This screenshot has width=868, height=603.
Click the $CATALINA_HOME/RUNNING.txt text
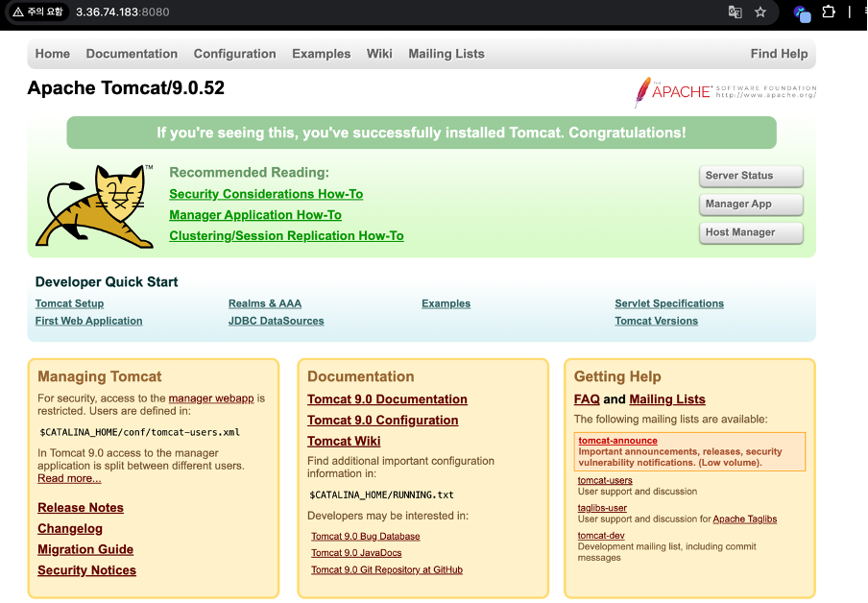(x=381, y=495)
